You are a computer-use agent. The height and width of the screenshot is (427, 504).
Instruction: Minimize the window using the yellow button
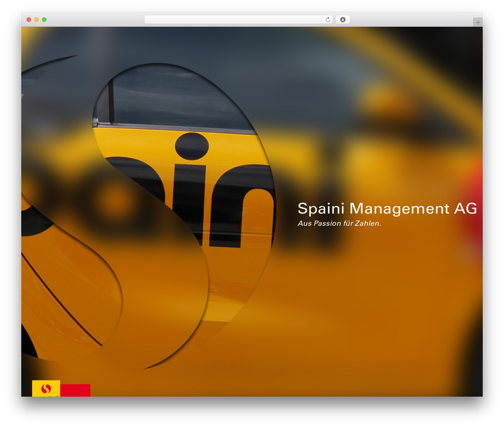pyautogui.click(x=37, y=20)
